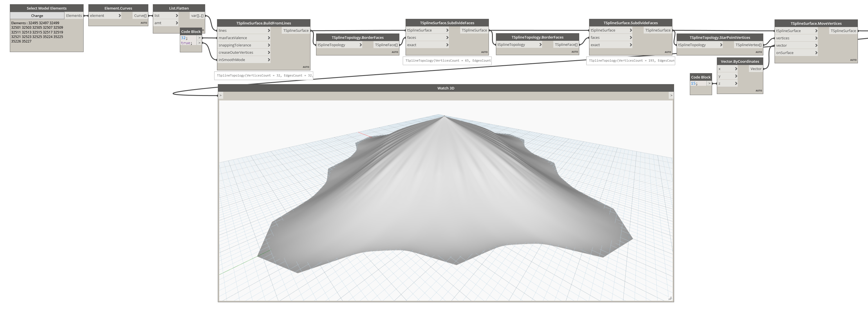This screenshot has height=314, width=868.
Task: Click the '32;' line in Code Block
Action: 185,38
